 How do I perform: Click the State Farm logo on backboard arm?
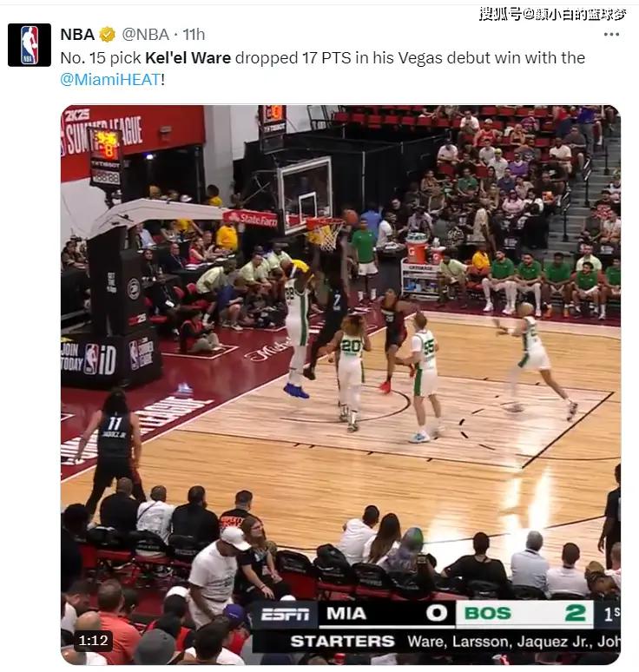pyautogui.click(x=251, y=219)
